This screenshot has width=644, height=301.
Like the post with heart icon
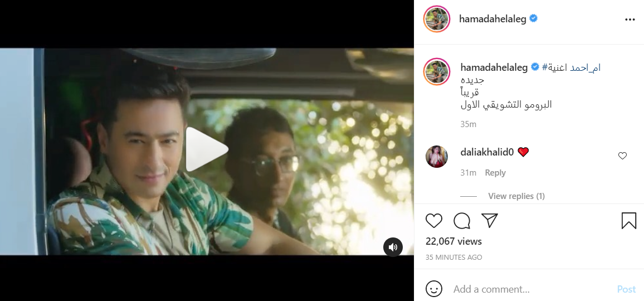point(434,221)
